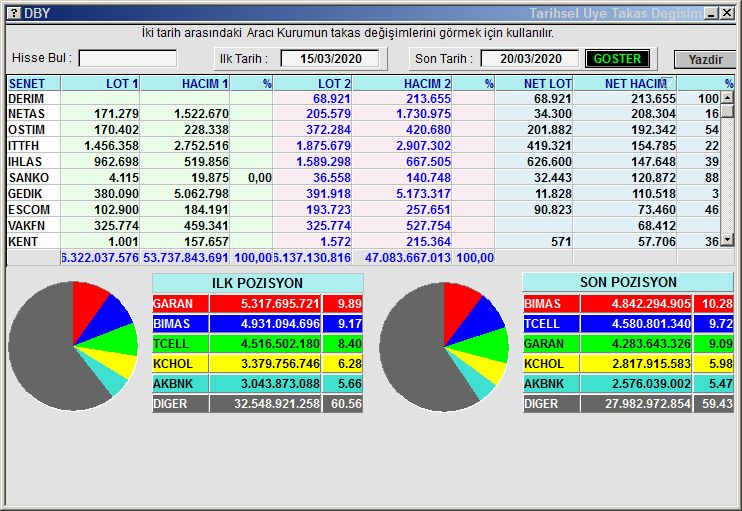Screen dimensions: 742x511
Task: Select the OSTIM row name
Action: (x=26, y=130)
